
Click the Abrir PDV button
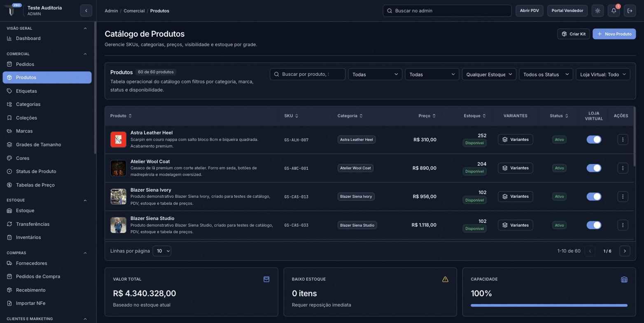coord(530,11)
